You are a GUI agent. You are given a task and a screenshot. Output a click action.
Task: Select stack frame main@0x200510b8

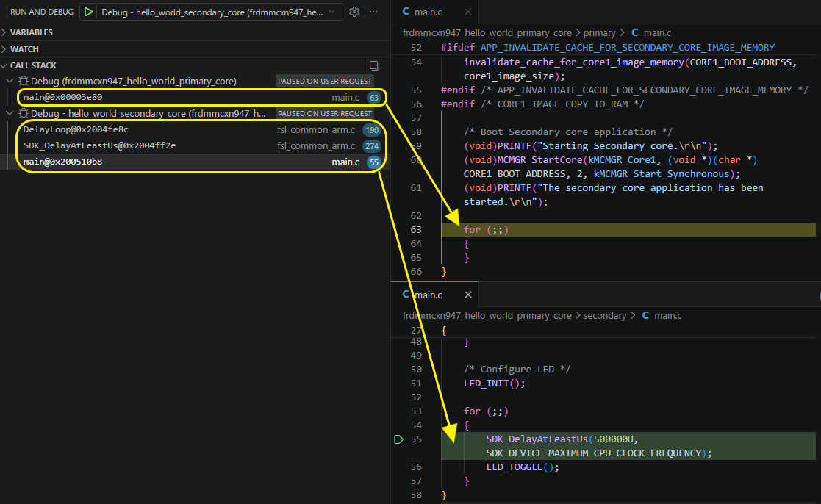pos(195,162)
